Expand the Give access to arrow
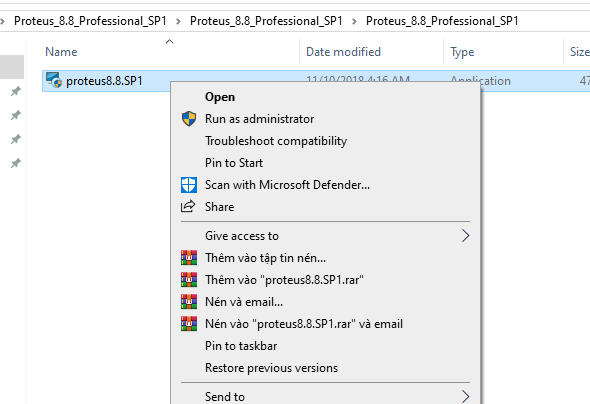This screenshot has height=404, width=590. 466,236
